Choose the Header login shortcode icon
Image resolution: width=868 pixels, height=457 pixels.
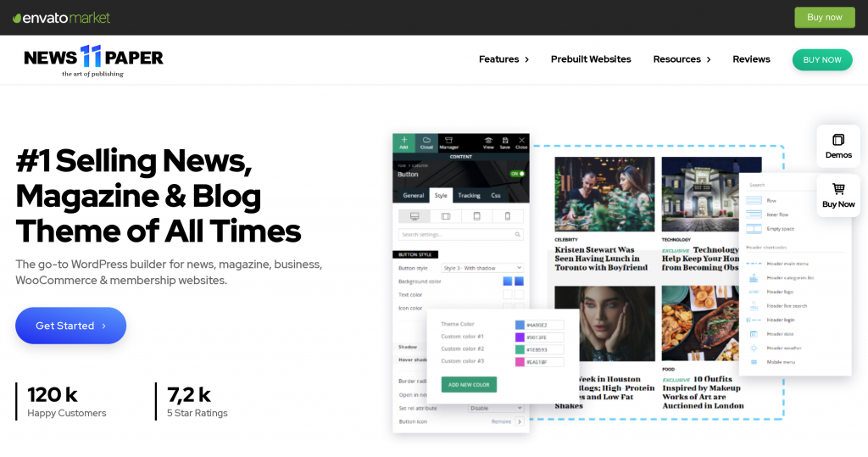754,320
